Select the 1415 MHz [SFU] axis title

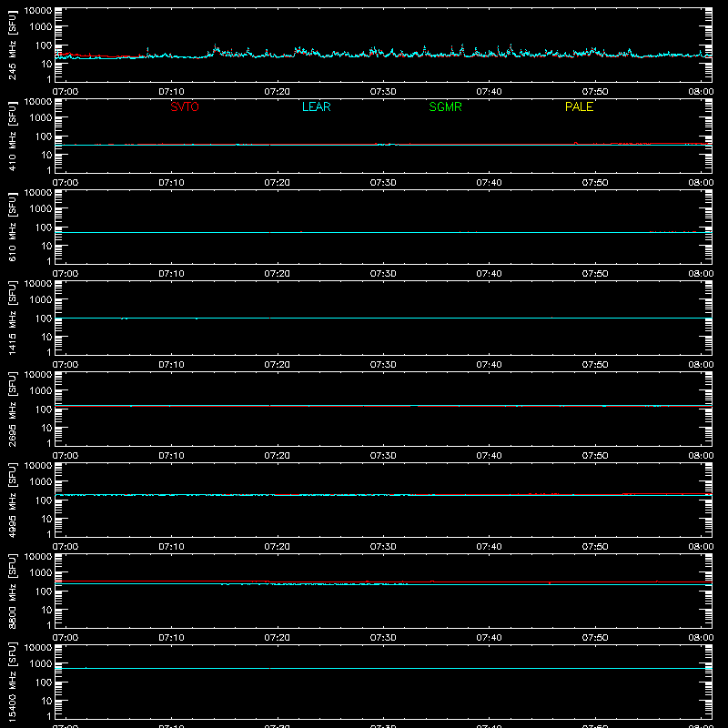pos(13,318)
